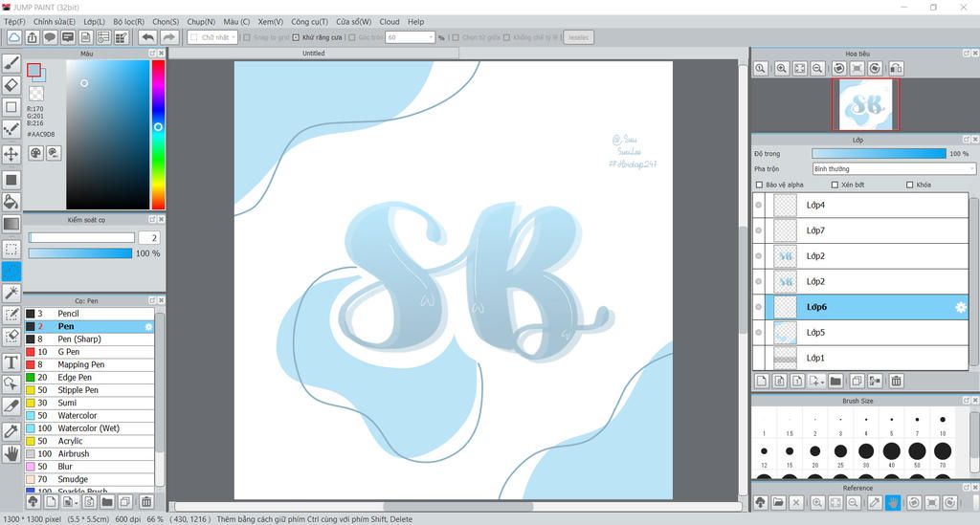
Task: Toggle the Khóa checkbox
Action: coord(909,185)
